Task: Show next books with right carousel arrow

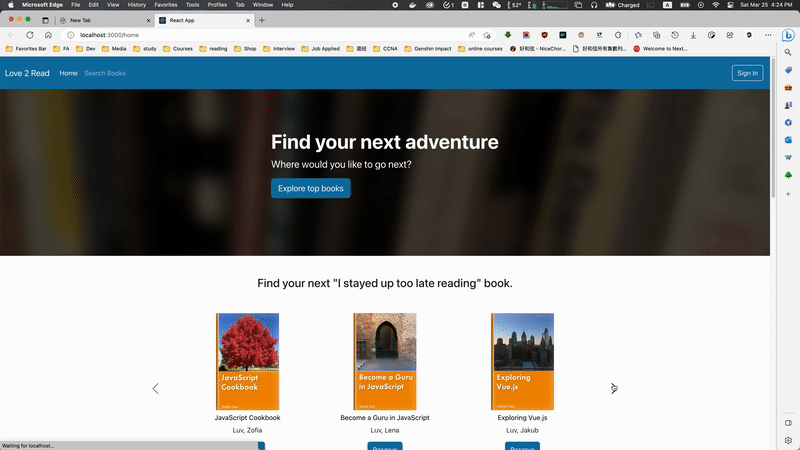Action: click(x=614, y=389)
